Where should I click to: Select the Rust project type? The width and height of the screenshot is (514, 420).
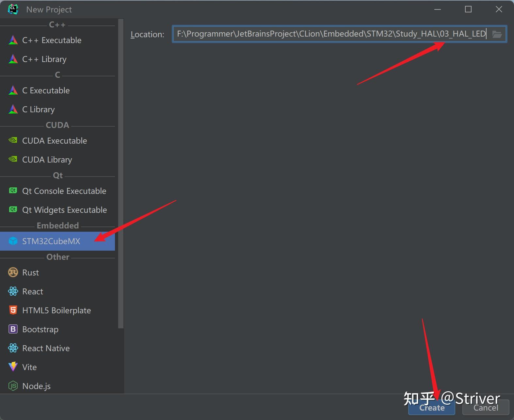tap(57, 272)
